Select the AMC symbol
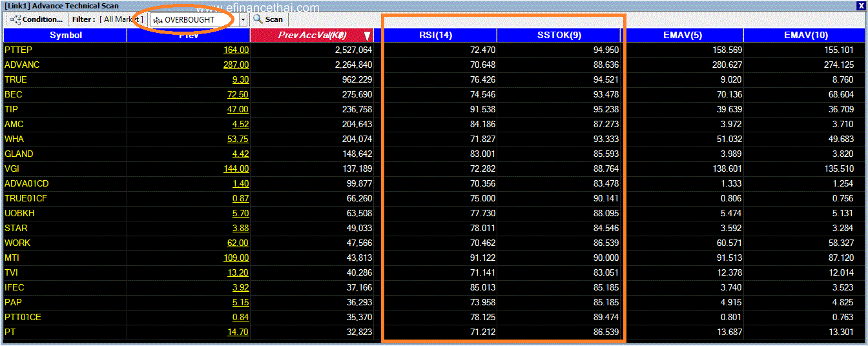Viewport: 868px width, 346px height. pos(14,124)
